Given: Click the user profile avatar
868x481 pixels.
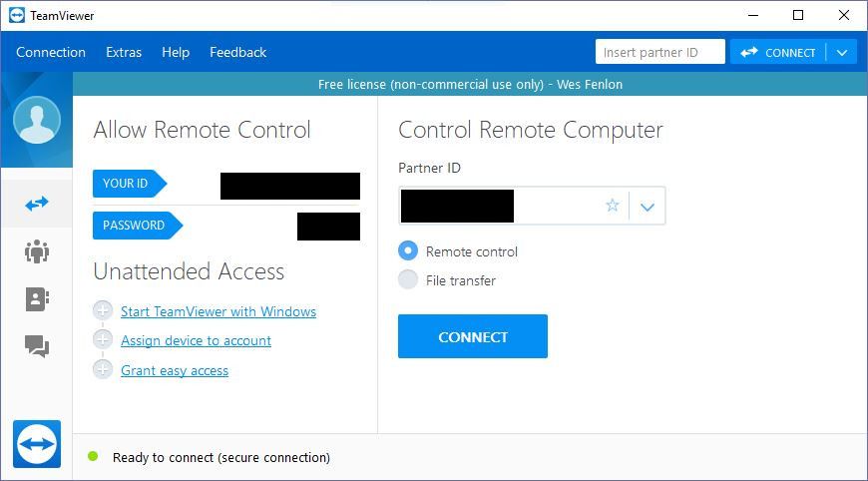Looking at the screenshot, I should click(37, 122).
